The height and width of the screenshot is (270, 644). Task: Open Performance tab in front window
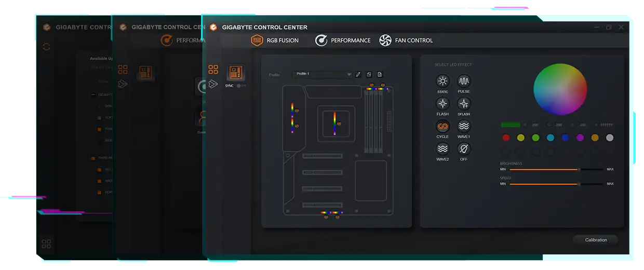pyautogui.click(x=343, y=40)
